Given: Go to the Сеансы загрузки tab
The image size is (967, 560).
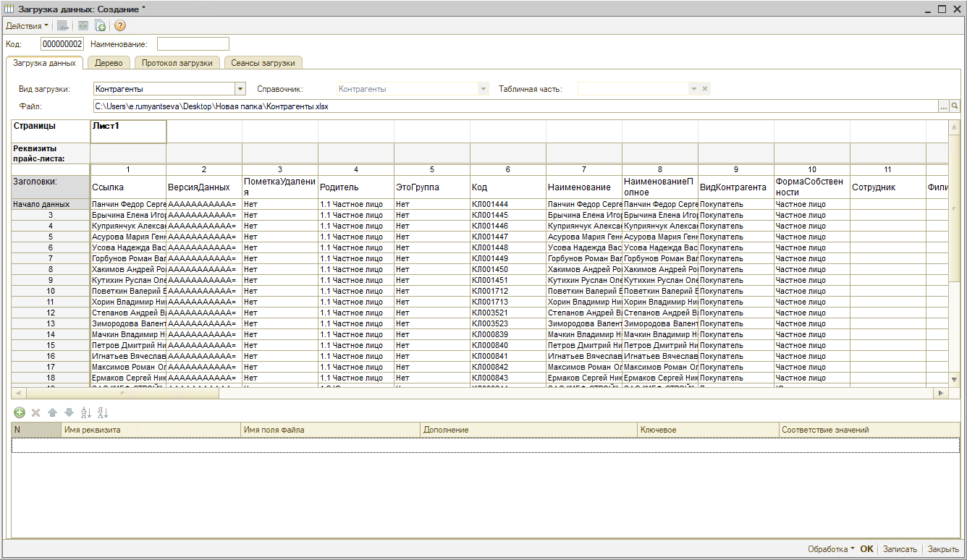Looking at the screenshot, I should coord(263,63).
